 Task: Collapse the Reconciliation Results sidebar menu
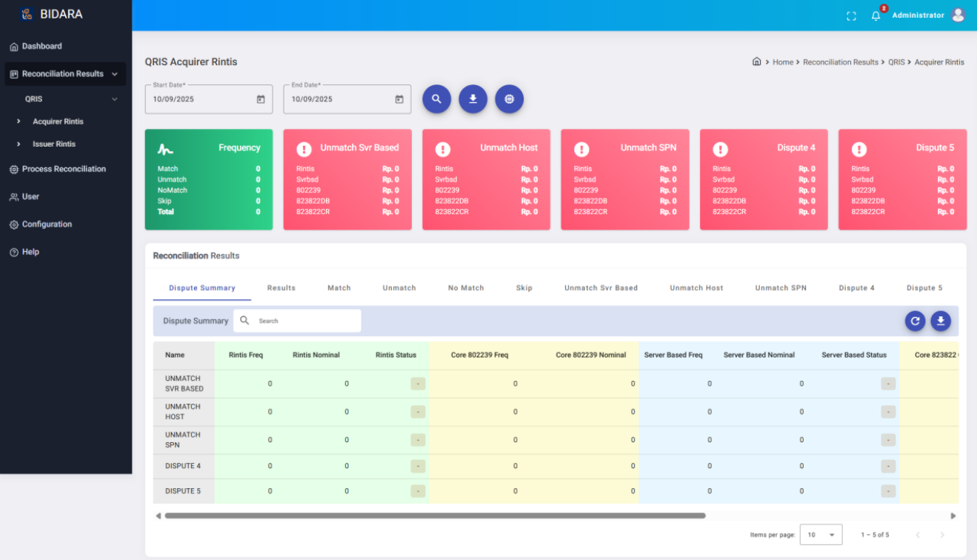[x=114, y=74]
